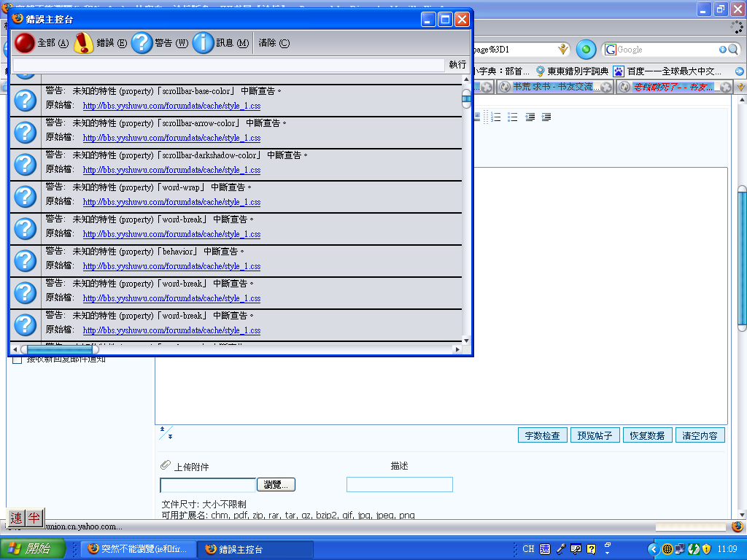Screen dimensions: 747x560
Task: Close the 老钱噶死了 tab
Action: (x=725, y=87)
